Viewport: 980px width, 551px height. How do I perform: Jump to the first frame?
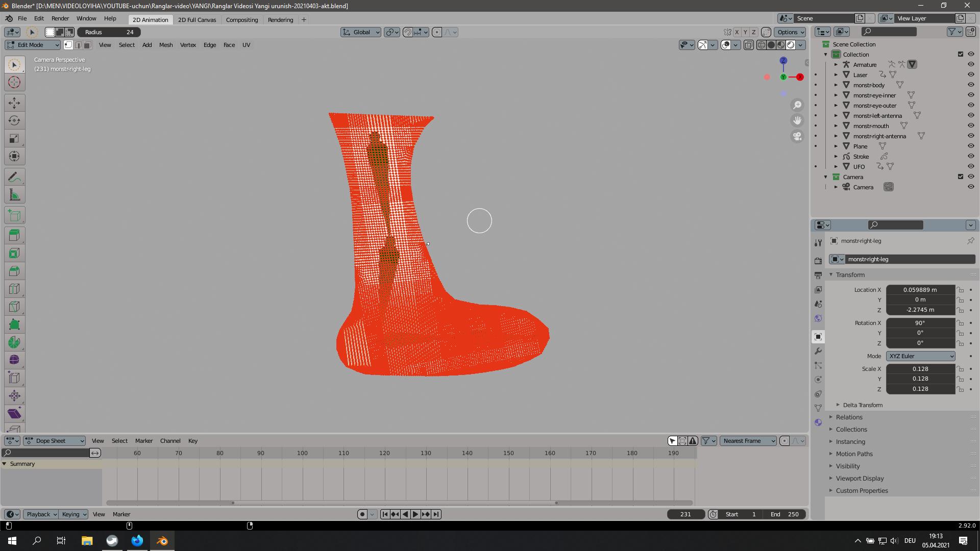click(x=385, y=514)
